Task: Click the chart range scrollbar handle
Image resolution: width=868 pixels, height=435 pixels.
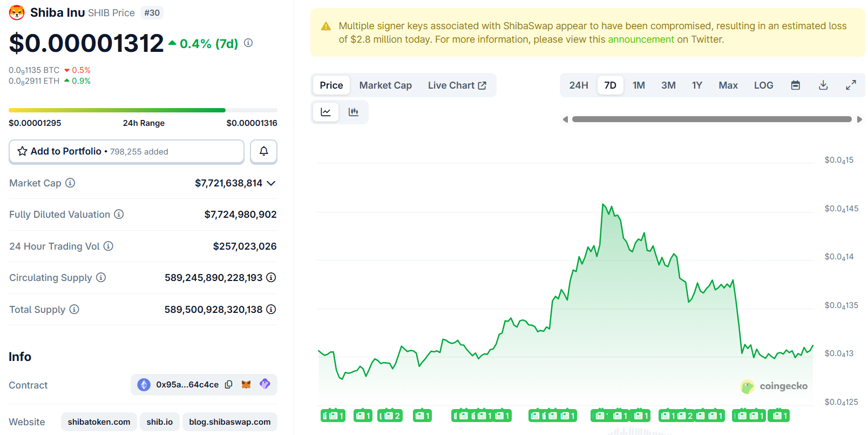Action: tap(712, 119)
